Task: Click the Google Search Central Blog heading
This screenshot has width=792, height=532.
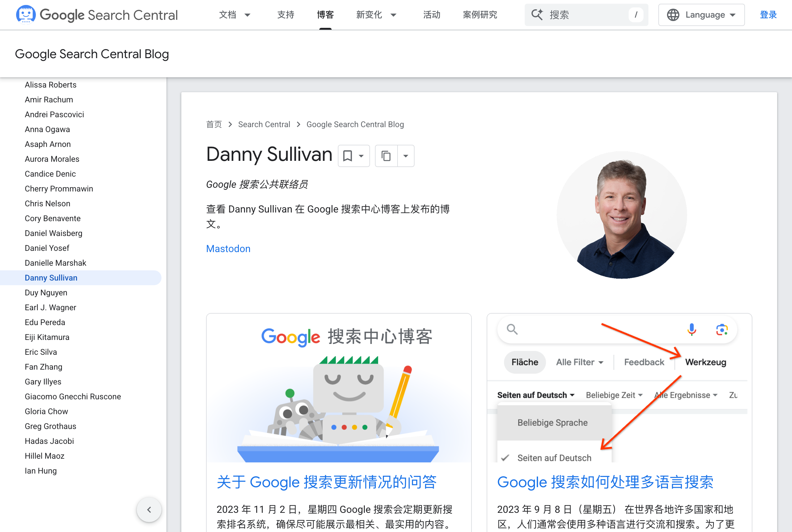Action: [92, 54]
